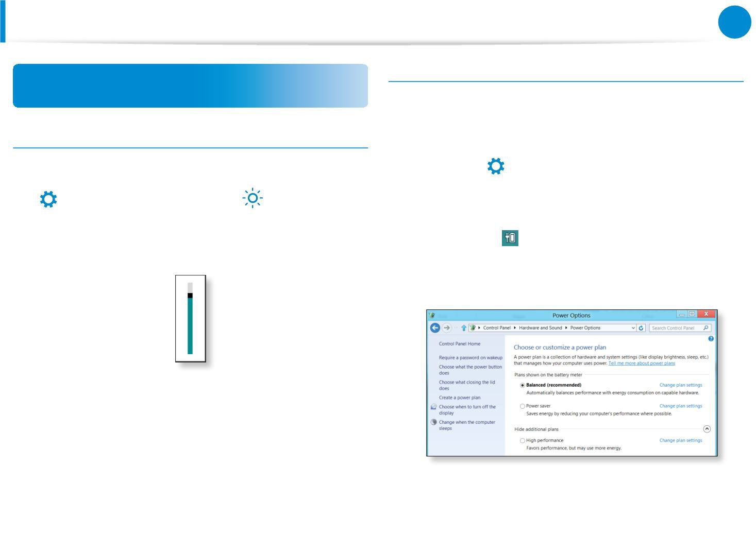Click the sun brightness icon
Screen dimensions: 756x536
click(x=253, y=198)
